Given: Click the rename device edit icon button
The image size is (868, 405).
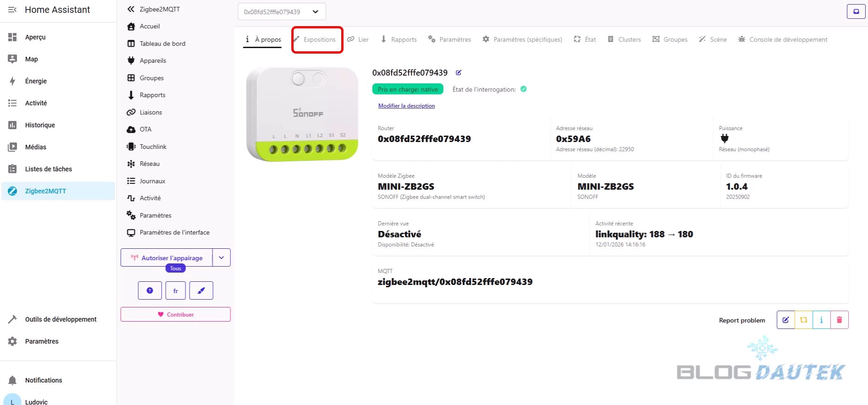Looking at the screenshot, I should [x=786, y=320].
